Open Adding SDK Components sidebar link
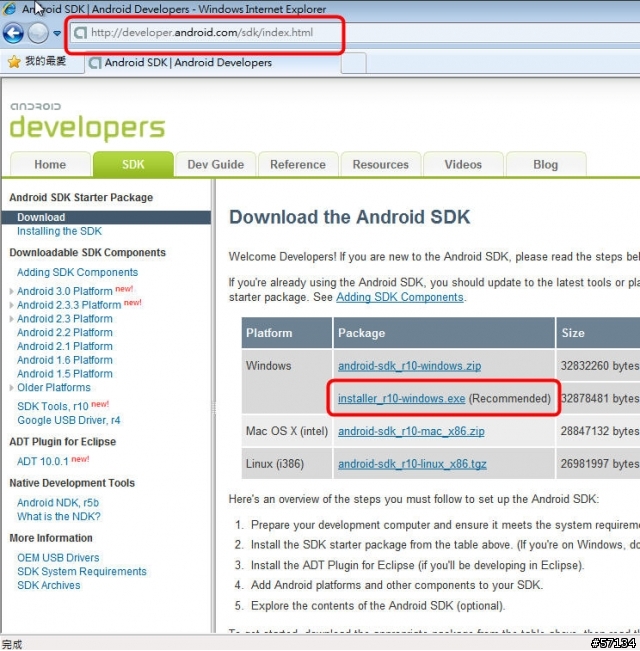The image size is (640, 651). pos(77,272)
